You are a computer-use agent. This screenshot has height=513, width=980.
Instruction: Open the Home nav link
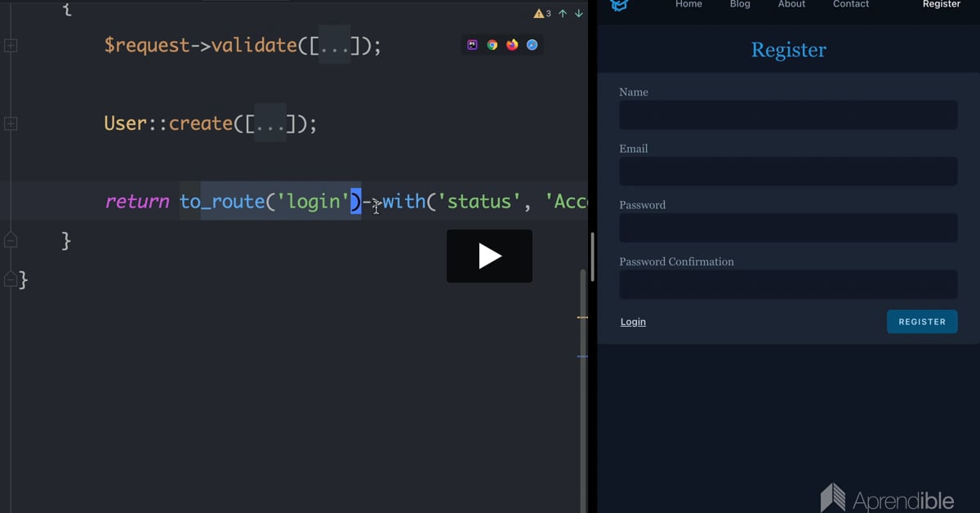(688, 4)
